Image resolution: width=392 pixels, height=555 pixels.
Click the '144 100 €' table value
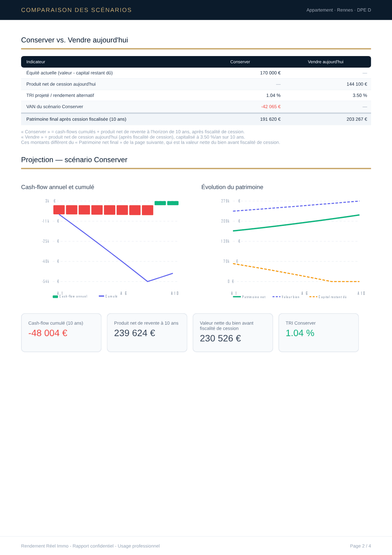(x=357, y=84)
